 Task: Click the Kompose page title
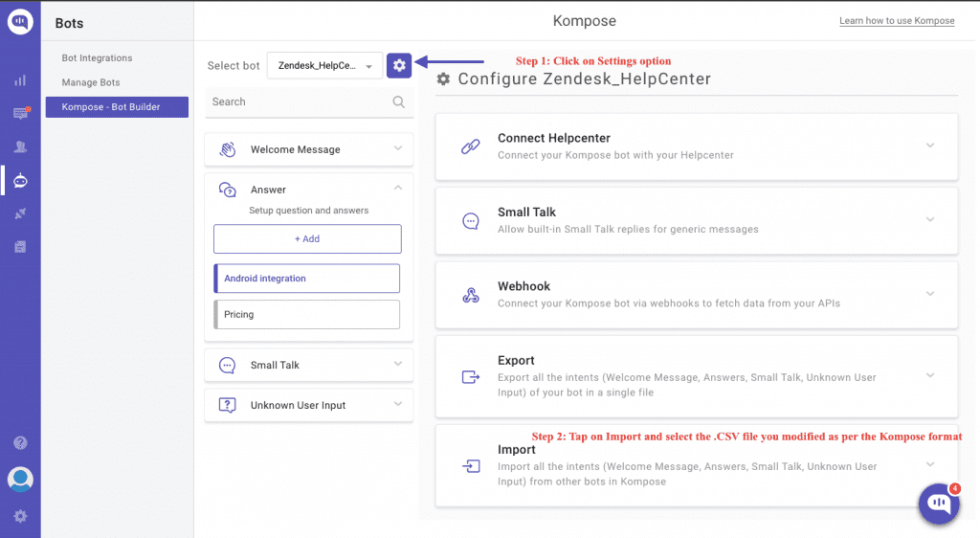click(x=585, y=21)
